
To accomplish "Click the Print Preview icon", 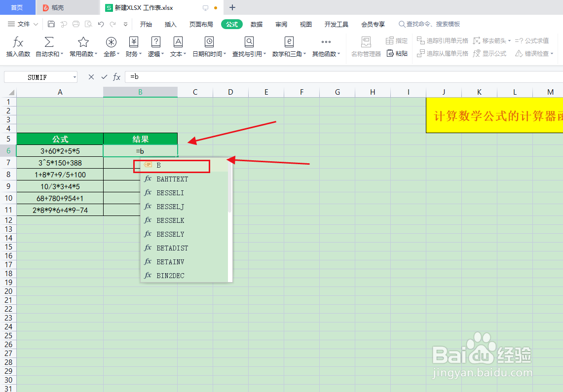I will pyautogui.click(x=88, y=24).
